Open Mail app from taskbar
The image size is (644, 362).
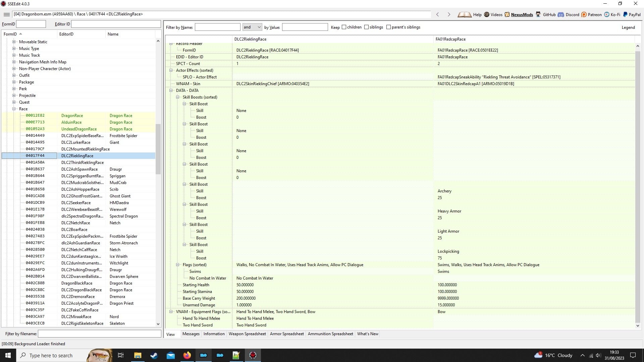(x=171, y=355)
